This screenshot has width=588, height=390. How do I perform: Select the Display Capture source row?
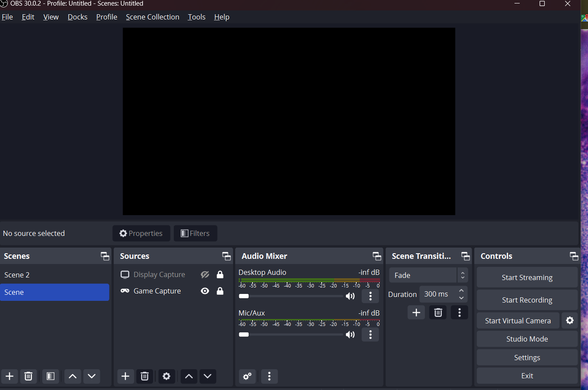pyautogui.click(x=173, y=274)
